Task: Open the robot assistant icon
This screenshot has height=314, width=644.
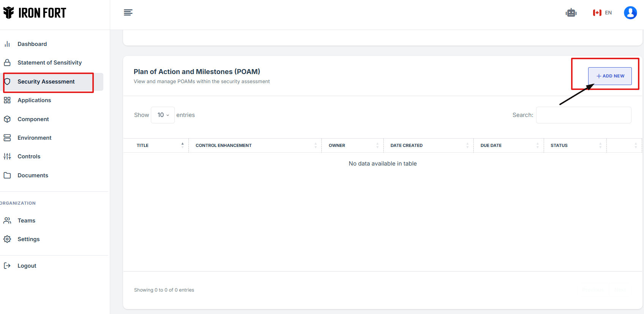Action: click(x=571, y=13)
